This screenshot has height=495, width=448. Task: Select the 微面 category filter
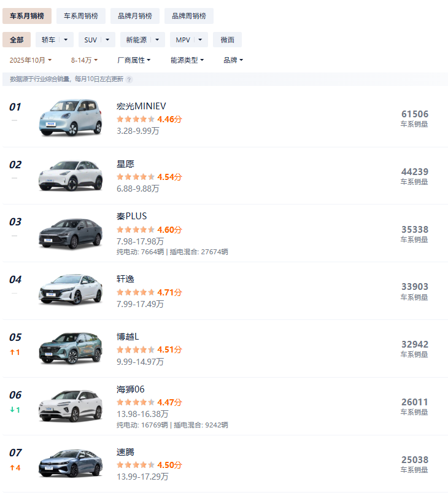point(227,40)
